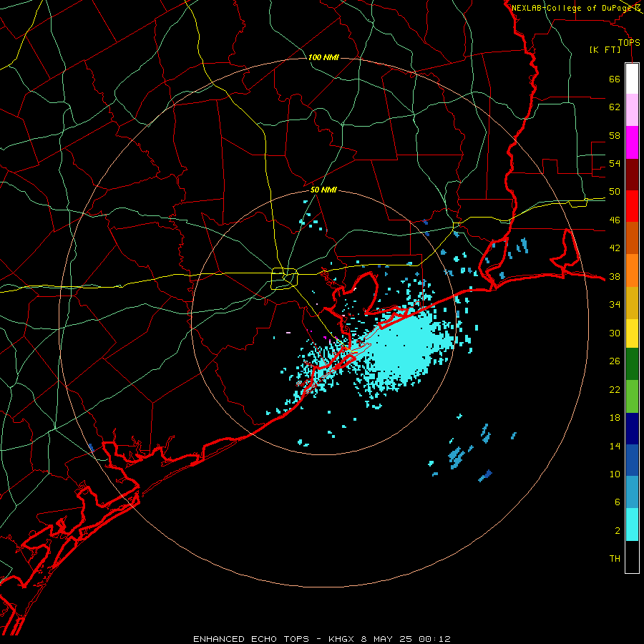Click the "30" legend value
644x644 pixels.
point(615,333)
